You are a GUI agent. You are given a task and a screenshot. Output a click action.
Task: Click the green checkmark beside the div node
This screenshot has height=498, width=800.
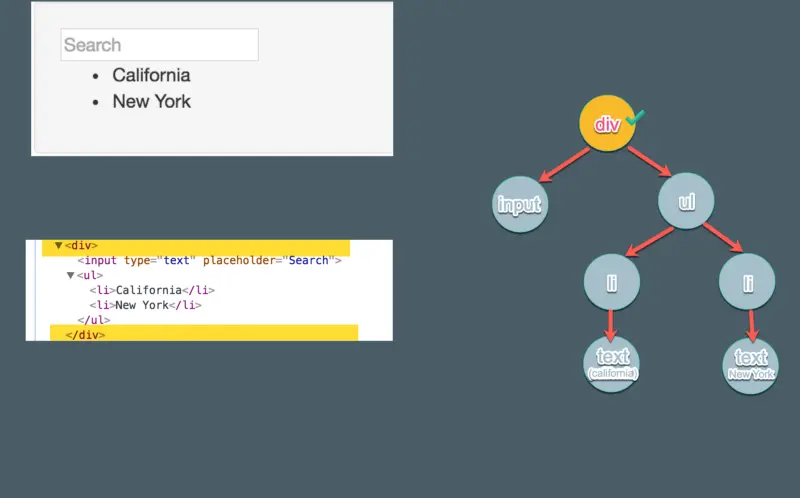pos(635,118)
